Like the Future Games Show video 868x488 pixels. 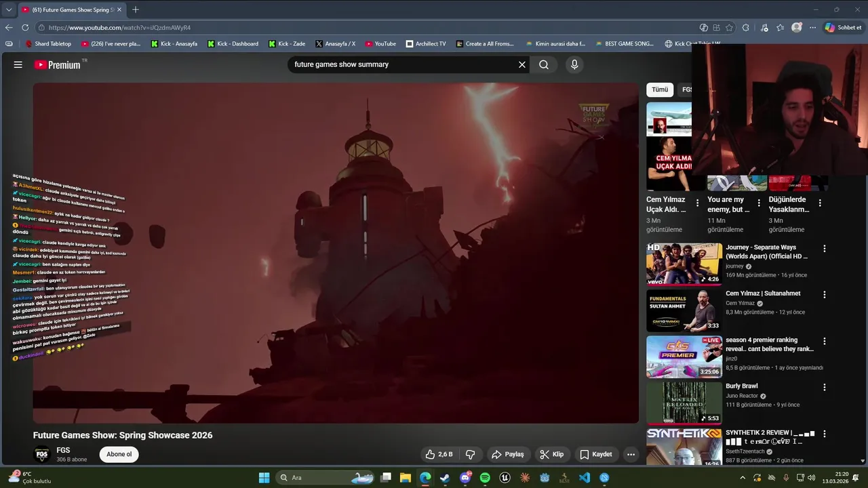439,454
